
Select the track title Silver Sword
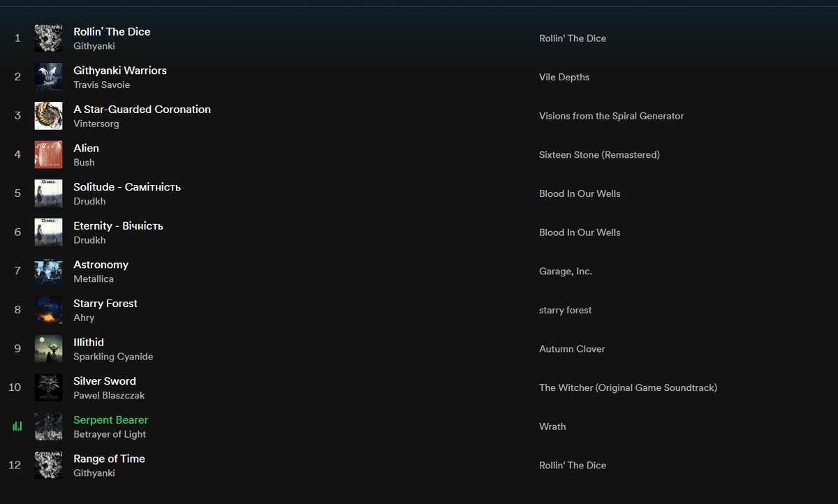point(105,381)
